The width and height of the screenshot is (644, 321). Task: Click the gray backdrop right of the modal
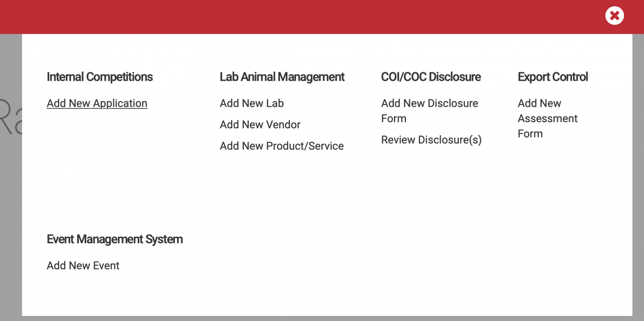click(638, 176)
